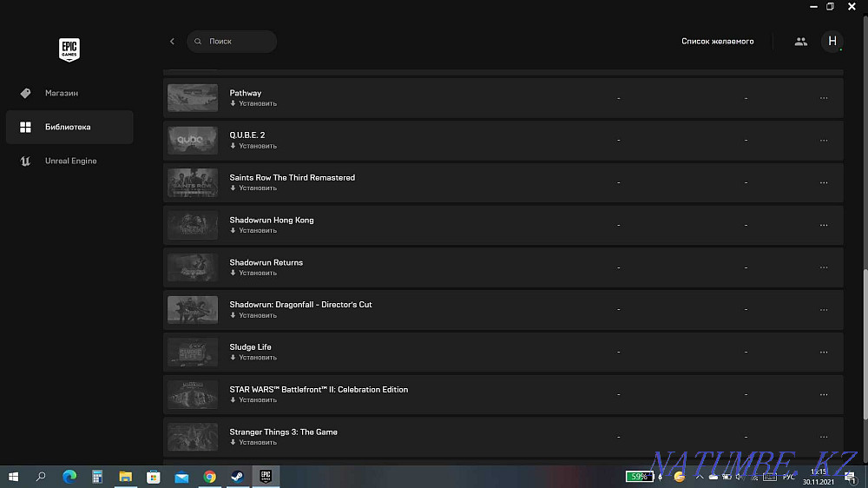Select the Q.U.B.E. 2 thumbnail

tap(193, 140)
